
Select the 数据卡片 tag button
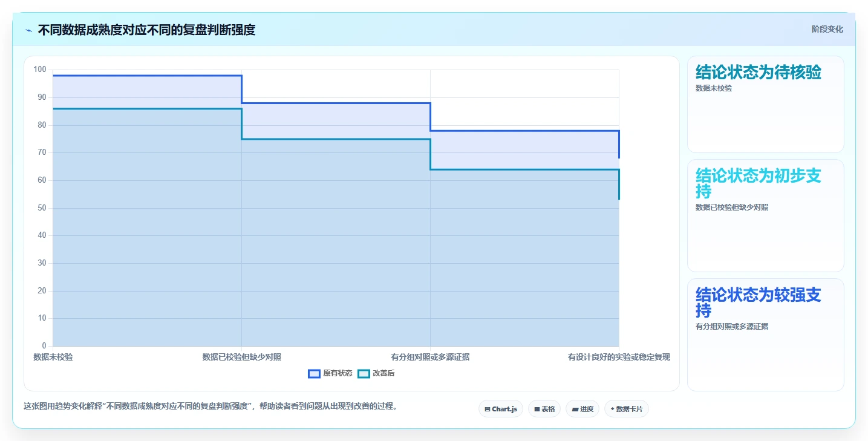(x=626, y=409)
